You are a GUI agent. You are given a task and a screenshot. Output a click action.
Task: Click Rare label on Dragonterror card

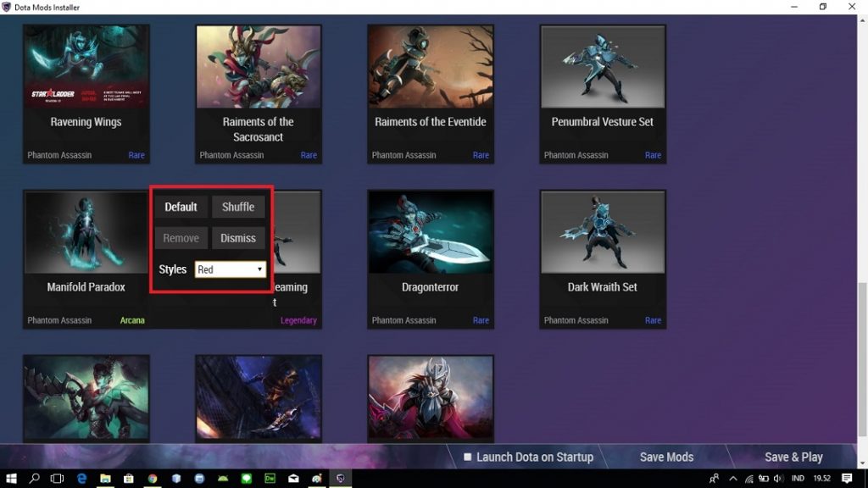point(481,320)
